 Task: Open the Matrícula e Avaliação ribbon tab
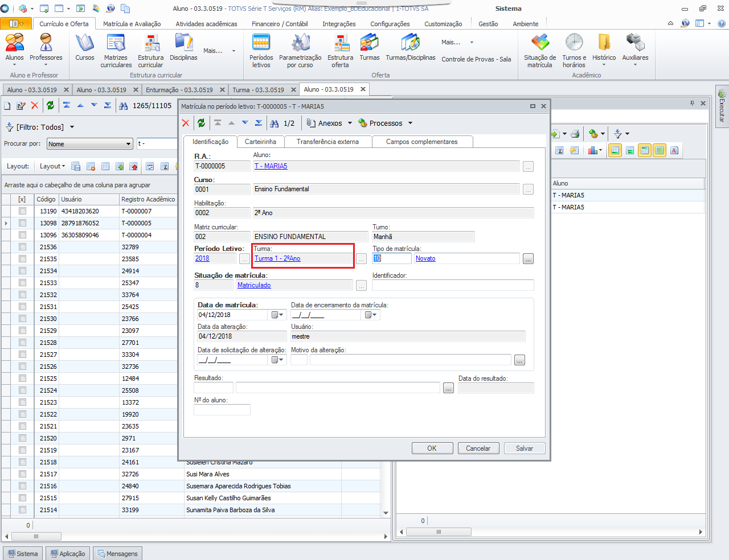pyautogui.click(x=132, y=24)
